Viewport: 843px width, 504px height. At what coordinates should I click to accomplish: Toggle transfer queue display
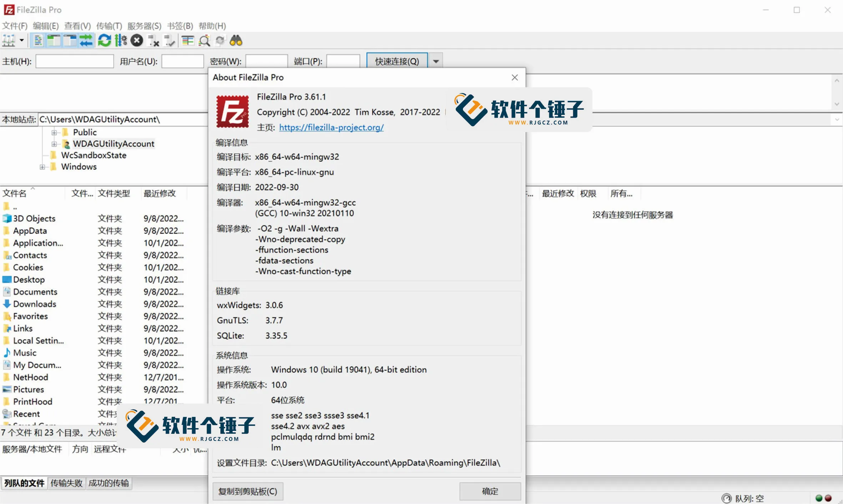pyautogui.click(x=86, y=41)
